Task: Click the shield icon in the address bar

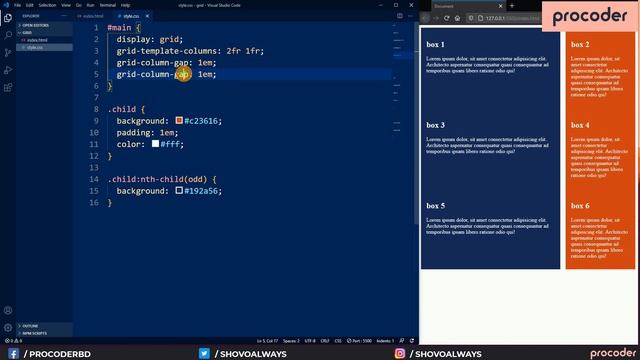Action: coord(471,18)
